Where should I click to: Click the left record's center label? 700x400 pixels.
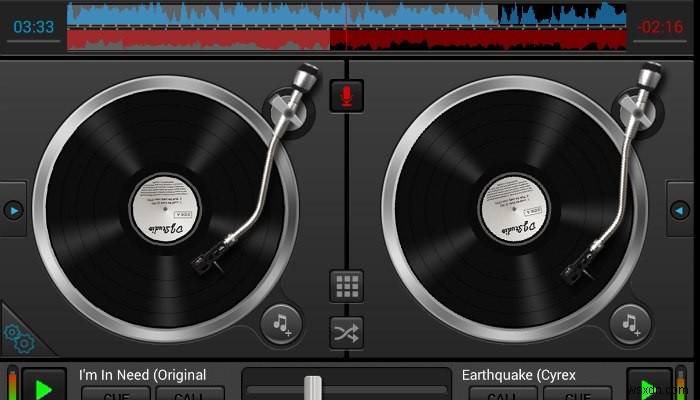(165, 209)
